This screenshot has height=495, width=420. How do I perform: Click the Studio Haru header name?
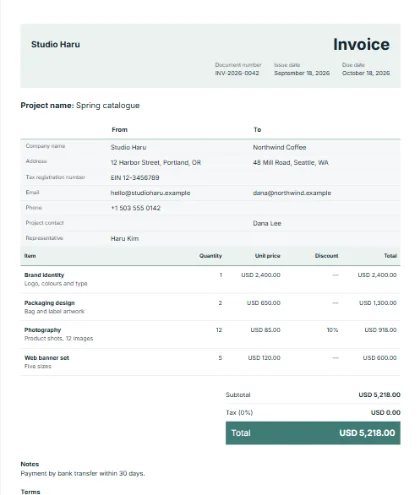coord(55,44)
